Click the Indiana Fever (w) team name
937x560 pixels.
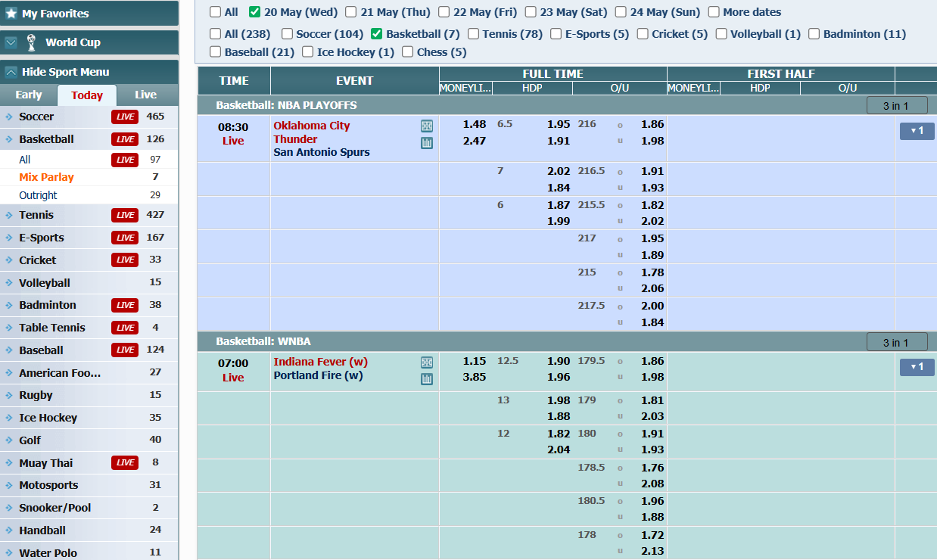tap(321, 362)
